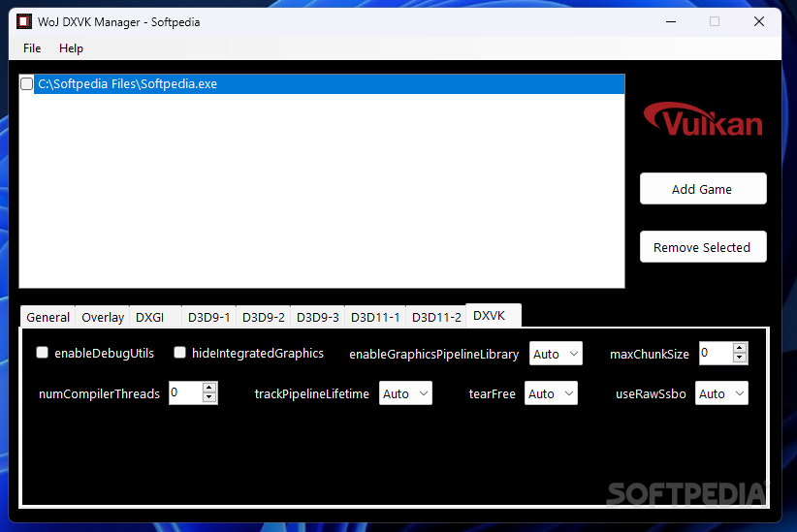The image size is (797, 532).
Task: Click the useRawSsbo label text
Action: coord(651,393)
